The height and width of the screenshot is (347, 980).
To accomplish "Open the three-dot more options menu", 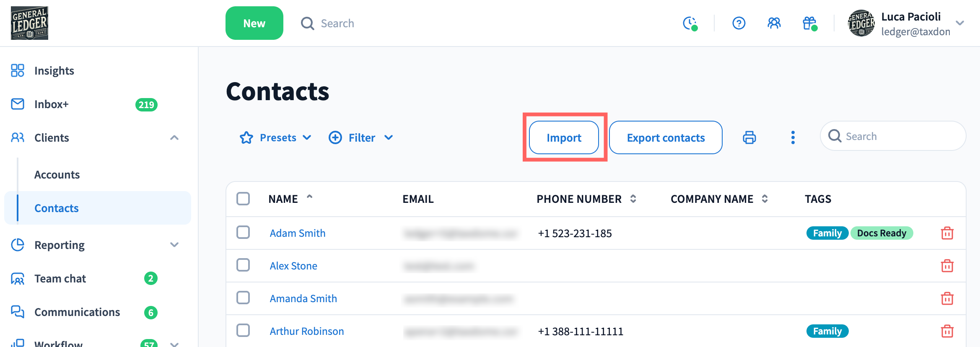I will [793, 137].
